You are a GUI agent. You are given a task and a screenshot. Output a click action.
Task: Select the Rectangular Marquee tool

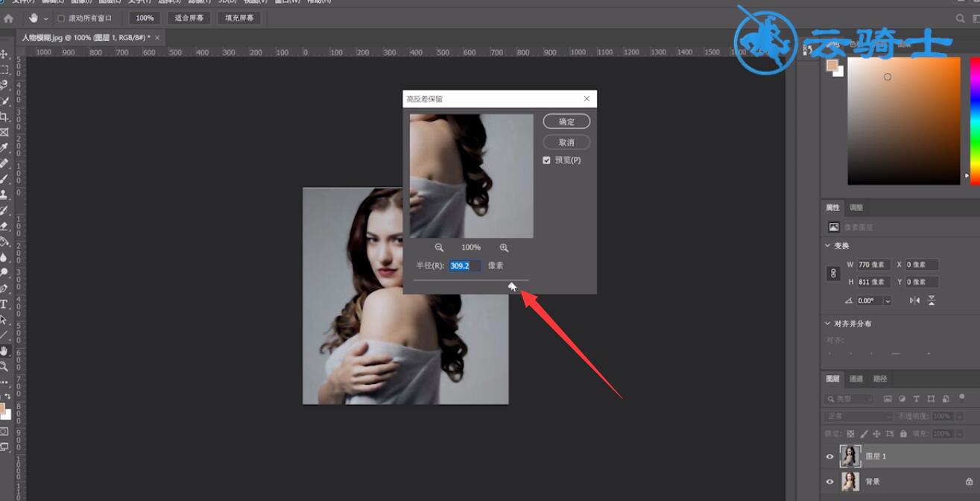pos(4,69)
